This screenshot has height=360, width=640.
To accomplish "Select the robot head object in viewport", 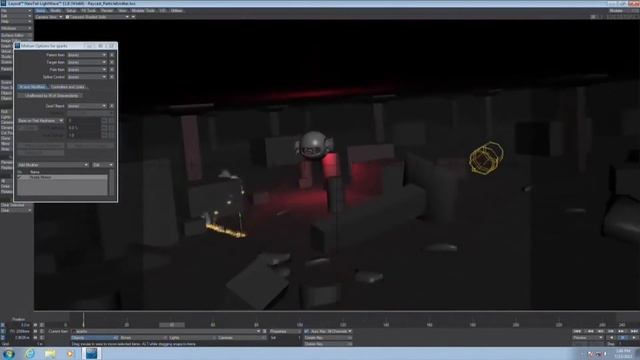I will pos(314,145).
